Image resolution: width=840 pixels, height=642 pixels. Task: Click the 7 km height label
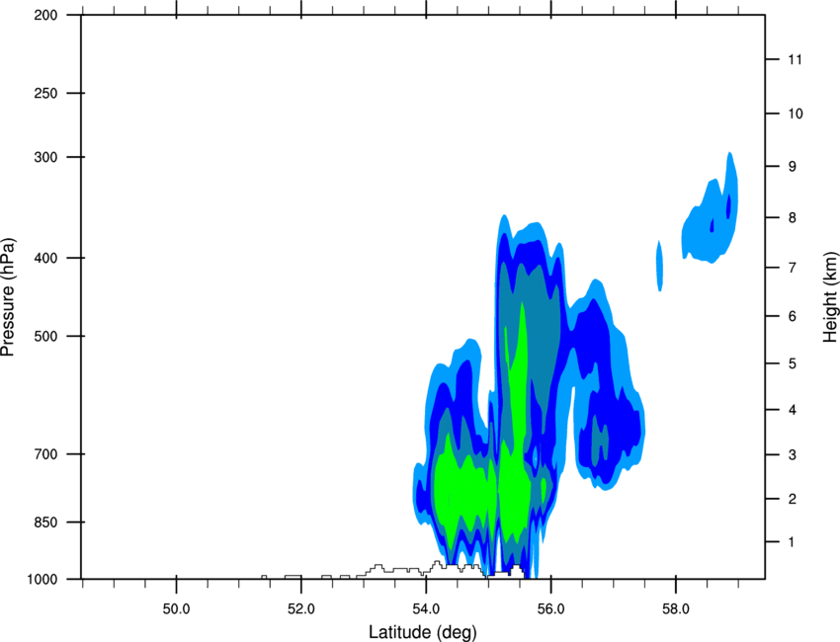[793, 268]
